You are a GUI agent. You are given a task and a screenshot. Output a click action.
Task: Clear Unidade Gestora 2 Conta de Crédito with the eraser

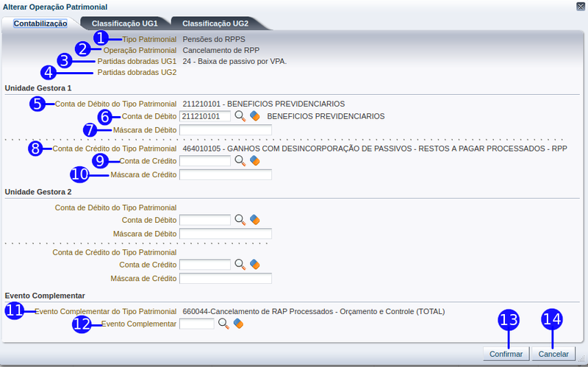tap(255, 264)
